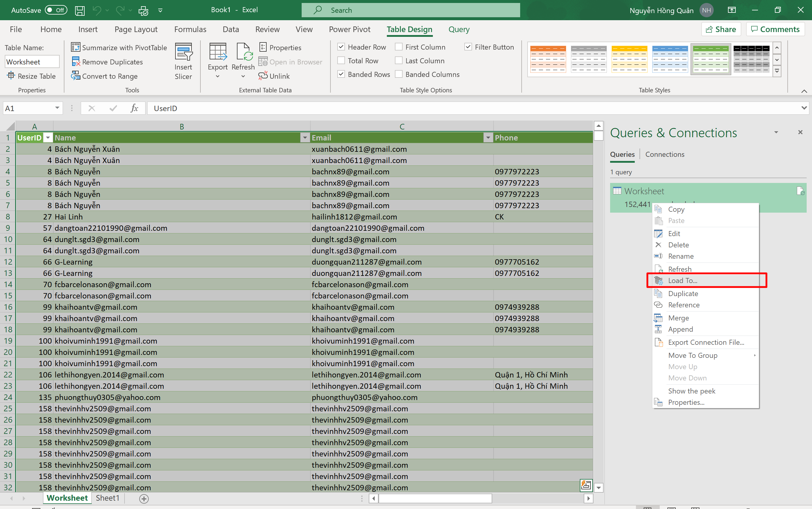Click Resize Table icon
The image size is (812, 509).
[x=11, y=76]
